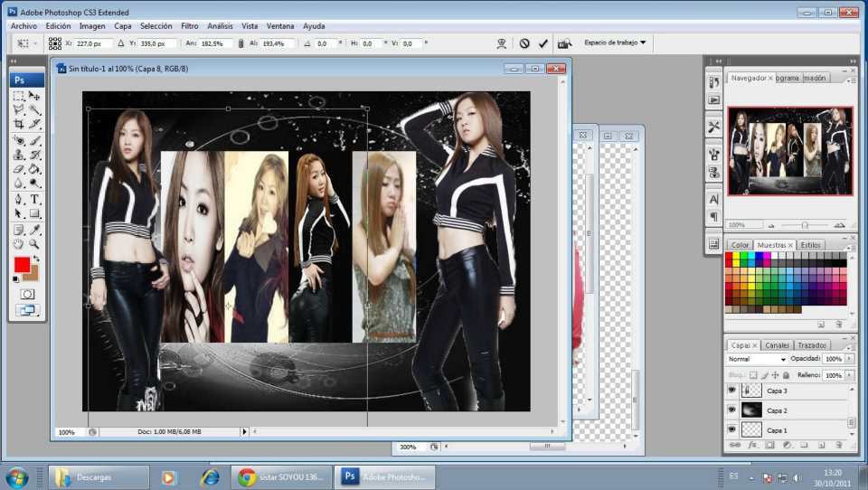Swap foreground and background colors
Image resolution: width=868 pixels, height=490 pixels.
point(36,259)
